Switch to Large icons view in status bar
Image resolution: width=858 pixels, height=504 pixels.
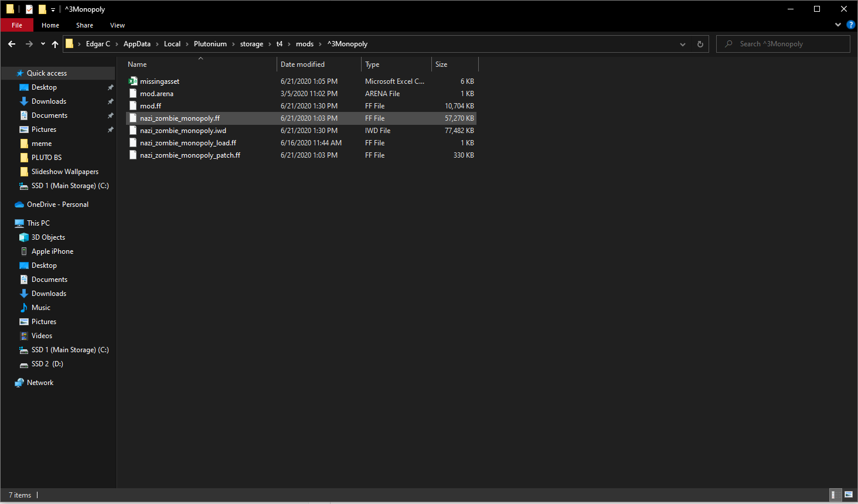pyautogui.click(x=849, y=495)
